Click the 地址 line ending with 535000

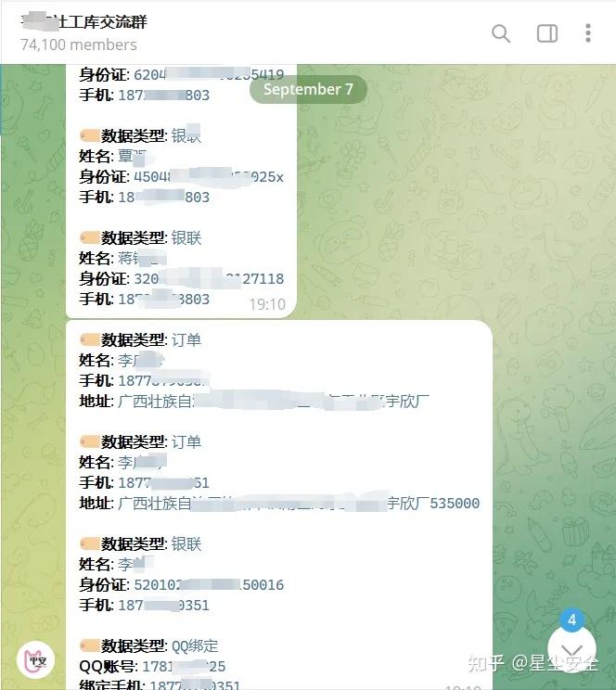(279, 503)
